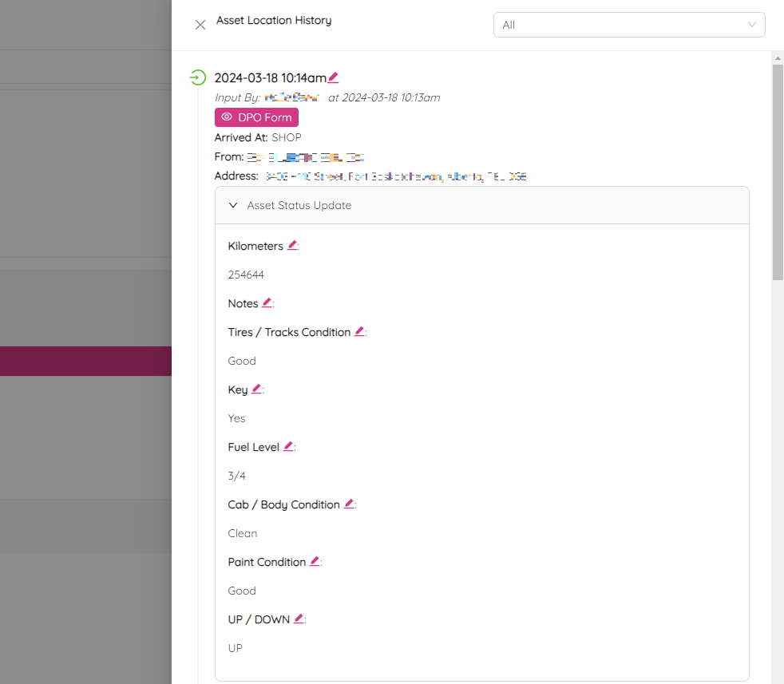Viewport: 784px width, 684px height.
Task: Click the Asset Location History title
Action: coord(274,21)
